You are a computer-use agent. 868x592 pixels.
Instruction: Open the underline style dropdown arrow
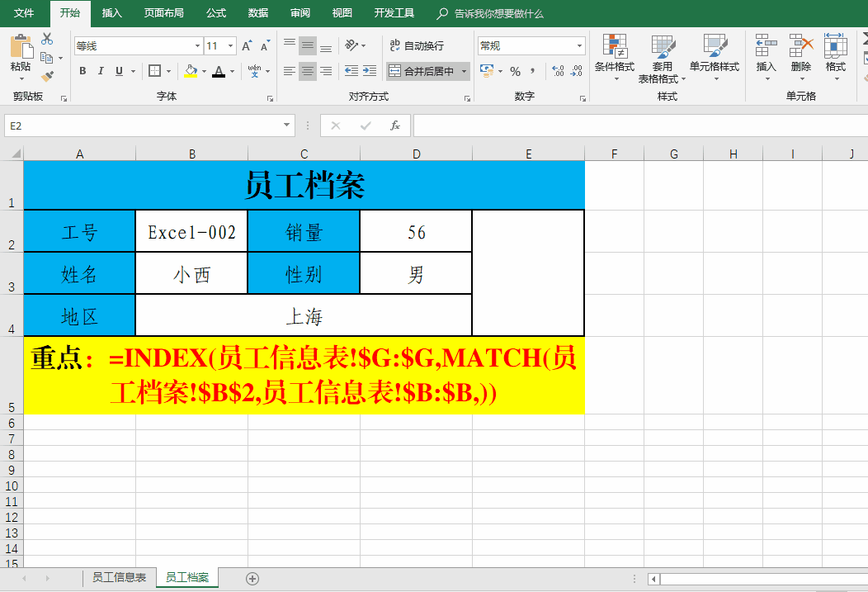[x=133, y=72]
